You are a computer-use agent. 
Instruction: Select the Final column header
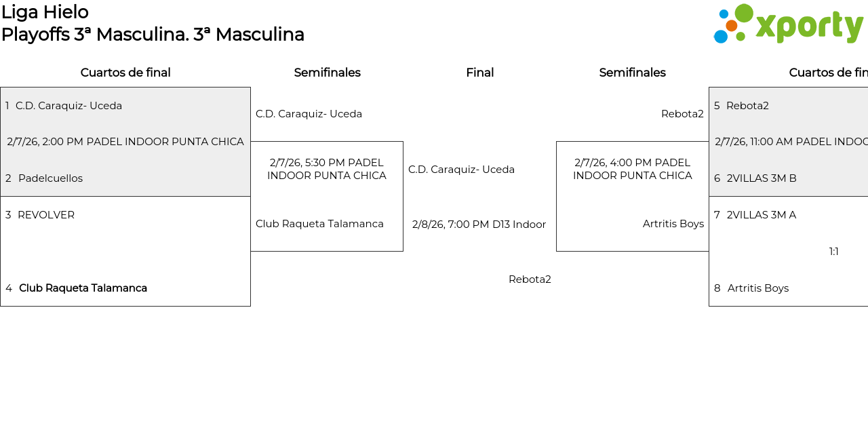click(479, 73)
